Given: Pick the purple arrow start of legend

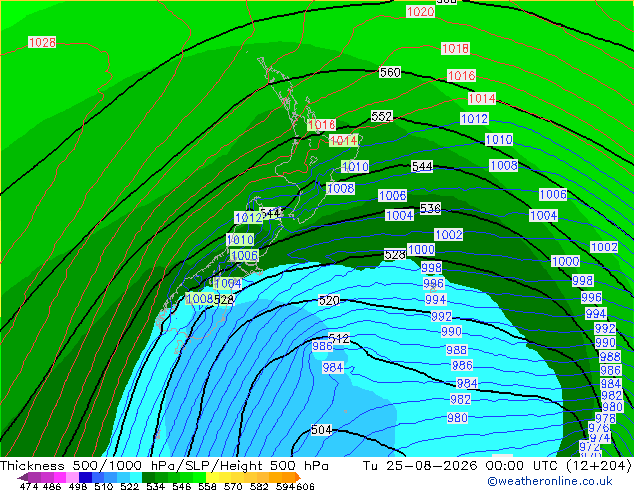Looking at the screenshot, I should click(x=23, y=477).
